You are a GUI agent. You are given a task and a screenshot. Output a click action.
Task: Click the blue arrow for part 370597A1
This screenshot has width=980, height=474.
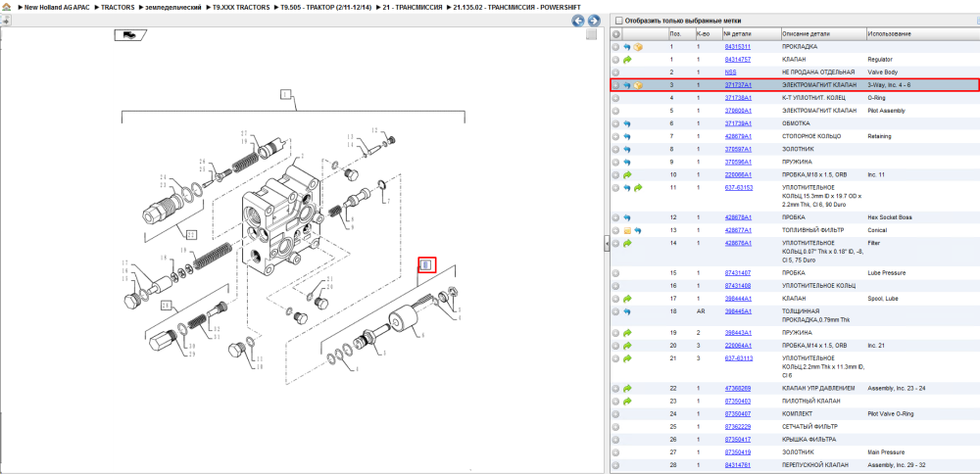(x=627, y=149)
